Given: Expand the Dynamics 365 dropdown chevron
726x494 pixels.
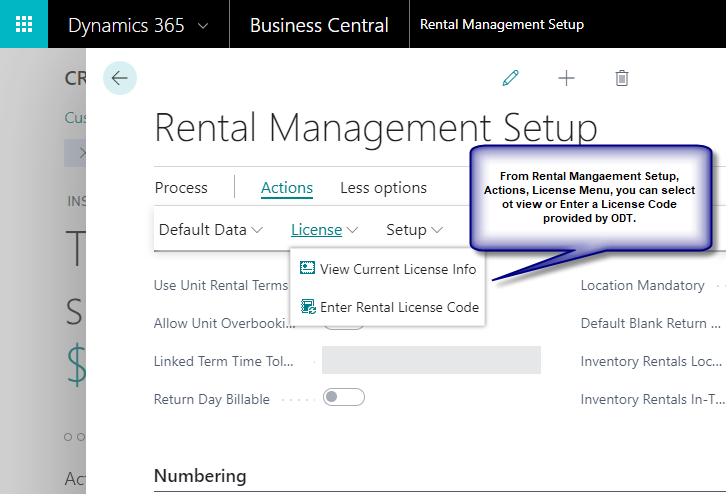Looking at the screenshot, I should (203, 26).
